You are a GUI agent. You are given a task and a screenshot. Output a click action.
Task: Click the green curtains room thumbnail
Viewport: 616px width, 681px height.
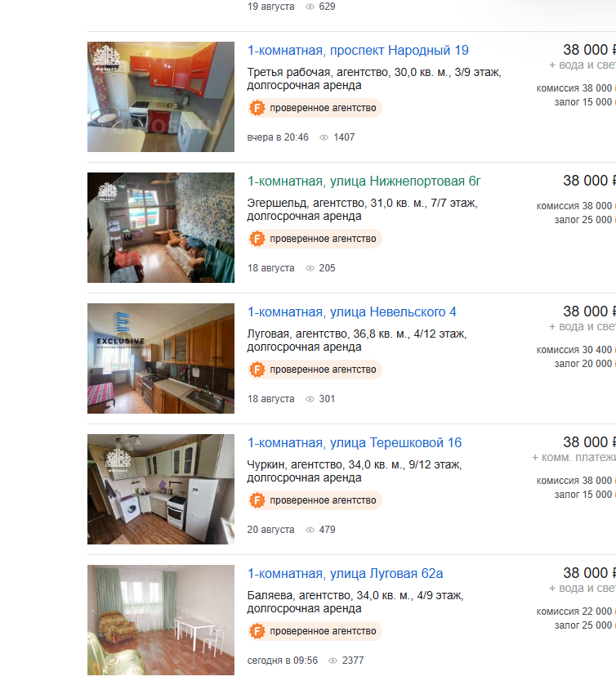coord(161,620)
